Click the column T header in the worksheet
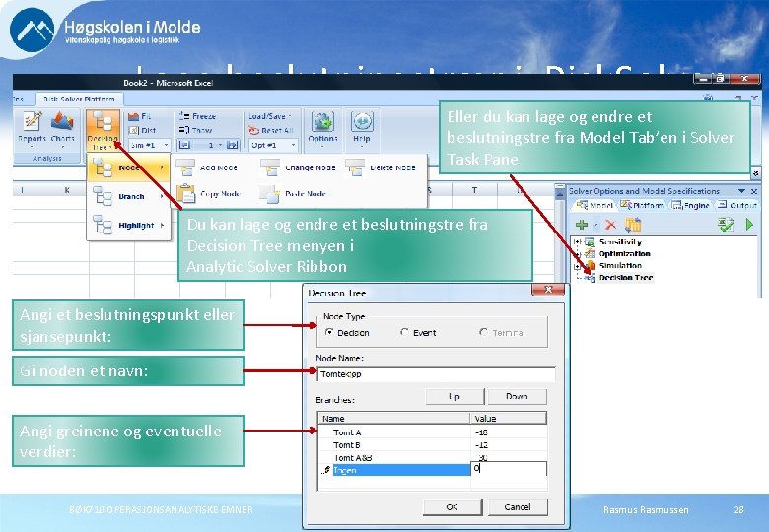The height and width of the screenshot is (532, 769). point(474,190)
